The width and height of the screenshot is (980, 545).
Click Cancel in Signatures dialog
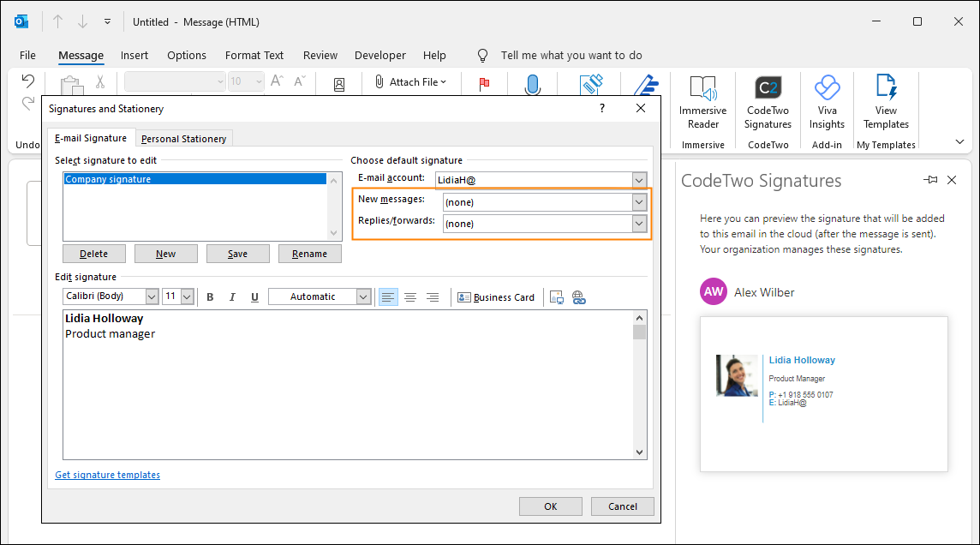pos(623,506)
